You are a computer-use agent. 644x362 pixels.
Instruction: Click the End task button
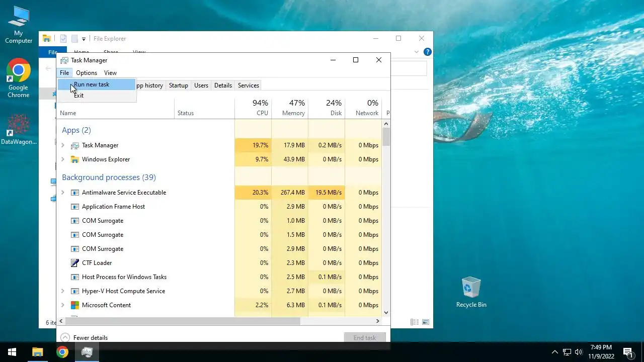365,338
